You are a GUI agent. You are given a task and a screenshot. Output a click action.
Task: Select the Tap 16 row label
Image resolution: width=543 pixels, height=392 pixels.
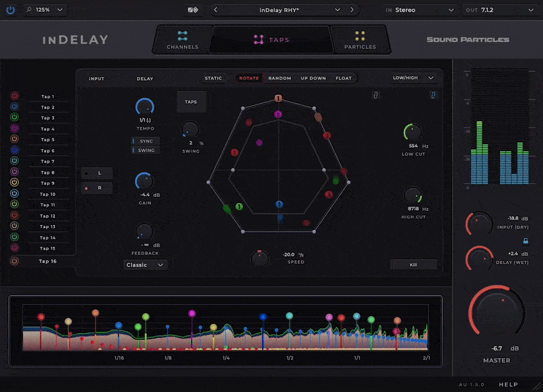(x=48, y=261)
